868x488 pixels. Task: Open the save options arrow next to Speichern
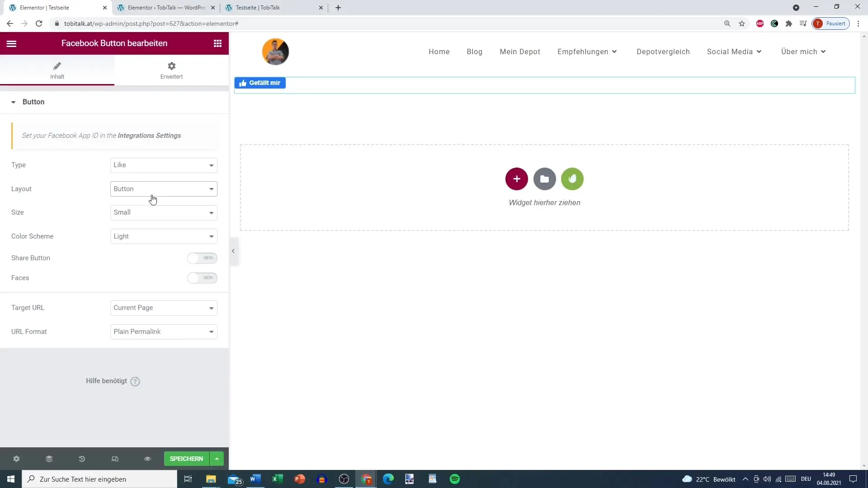(217, 459)
